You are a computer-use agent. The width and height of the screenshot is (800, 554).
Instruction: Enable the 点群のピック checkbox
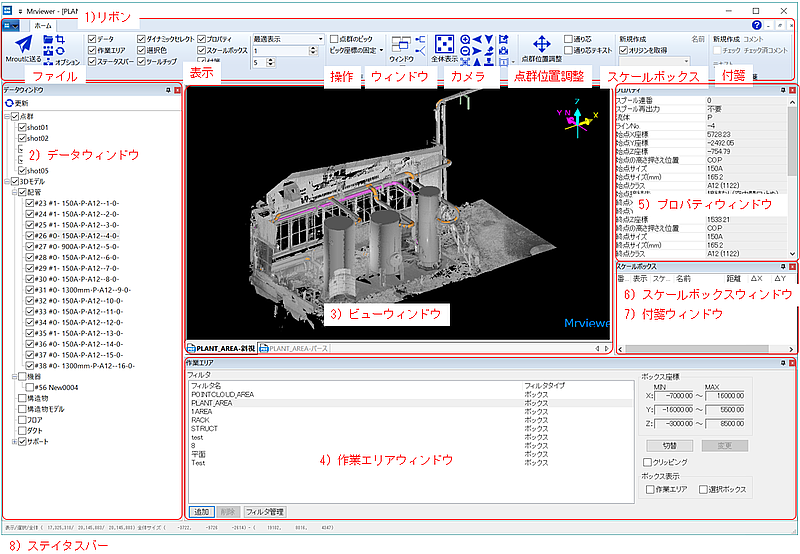(334, 39)
